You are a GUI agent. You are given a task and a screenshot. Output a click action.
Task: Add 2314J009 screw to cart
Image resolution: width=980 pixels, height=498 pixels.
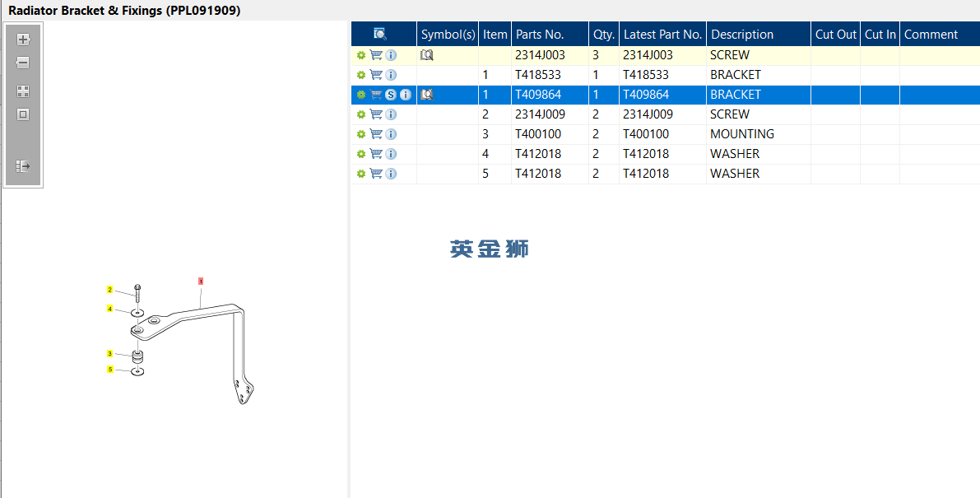point(375,114)
